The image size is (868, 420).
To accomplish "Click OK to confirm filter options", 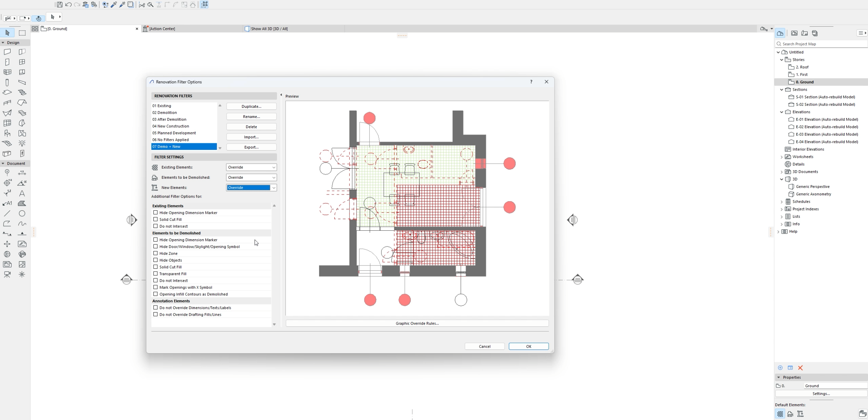I will 528,346.
